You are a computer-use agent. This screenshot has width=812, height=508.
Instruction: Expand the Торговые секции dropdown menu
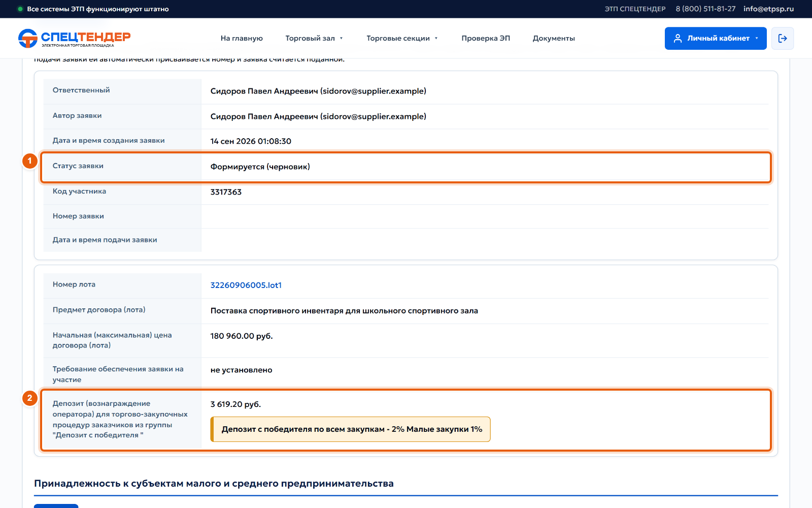[x=402, y=38]
